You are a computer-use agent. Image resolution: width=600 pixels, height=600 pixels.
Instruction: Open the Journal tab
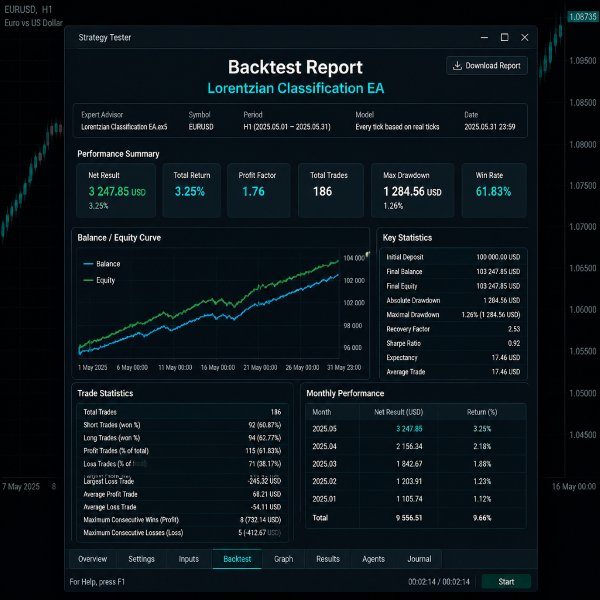[x=419, y=559]
